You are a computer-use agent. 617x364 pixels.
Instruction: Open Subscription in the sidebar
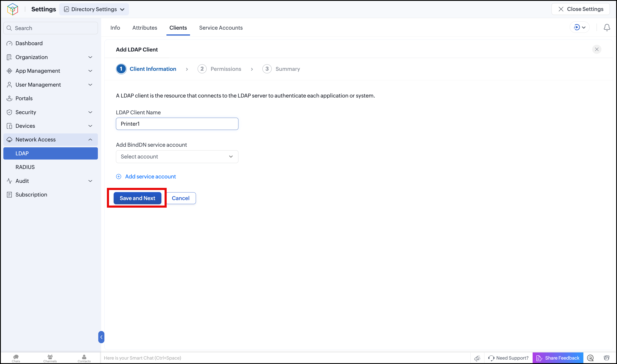pyautogui.click(x=31, y=195)
